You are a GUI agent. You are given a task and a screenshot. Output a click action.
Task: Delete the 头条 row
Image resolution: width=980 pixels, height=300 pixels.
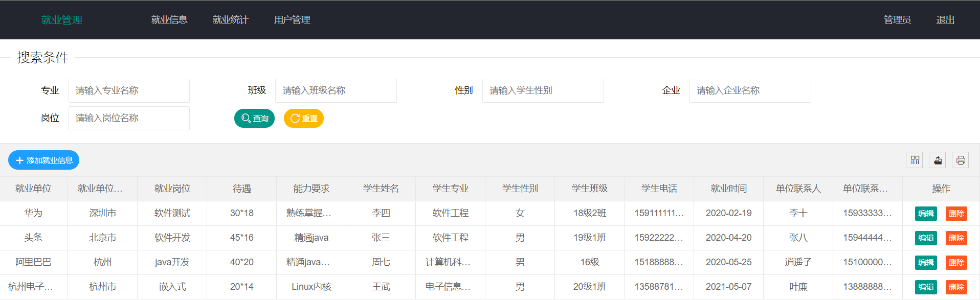(956, 238)
